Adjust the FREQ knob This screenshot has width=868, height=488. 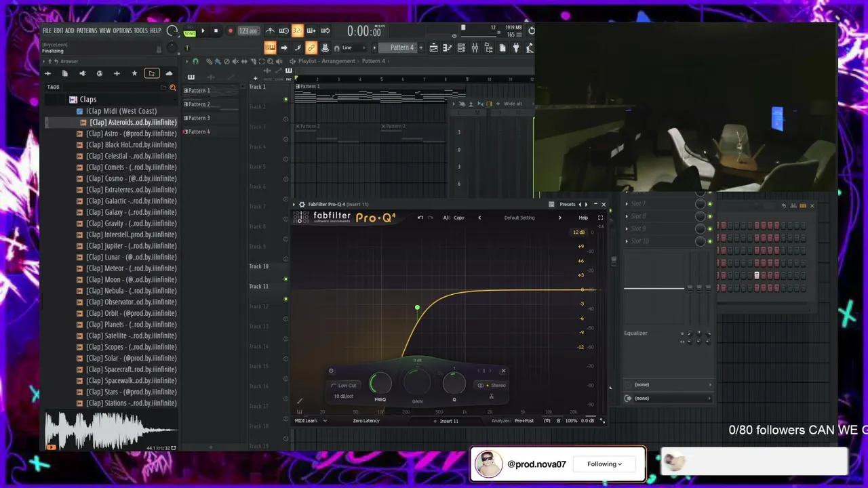(x=380, y=384)
